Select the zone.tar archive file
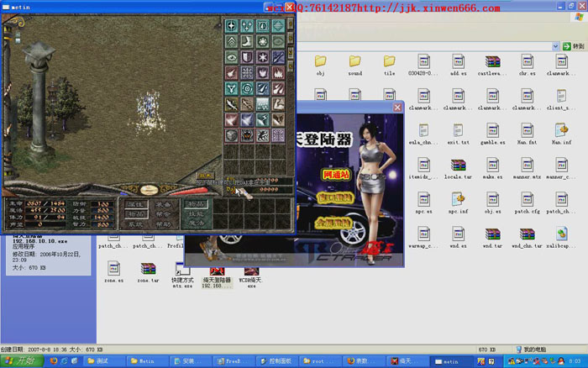This screenshot has height=368, width=588. coord(148,269)
